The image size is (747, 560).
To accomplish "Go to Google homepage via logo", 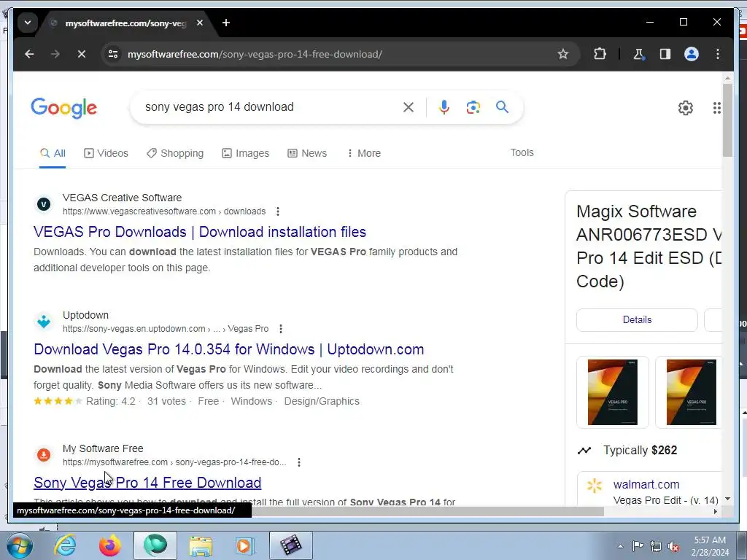I will click(64, 108).
